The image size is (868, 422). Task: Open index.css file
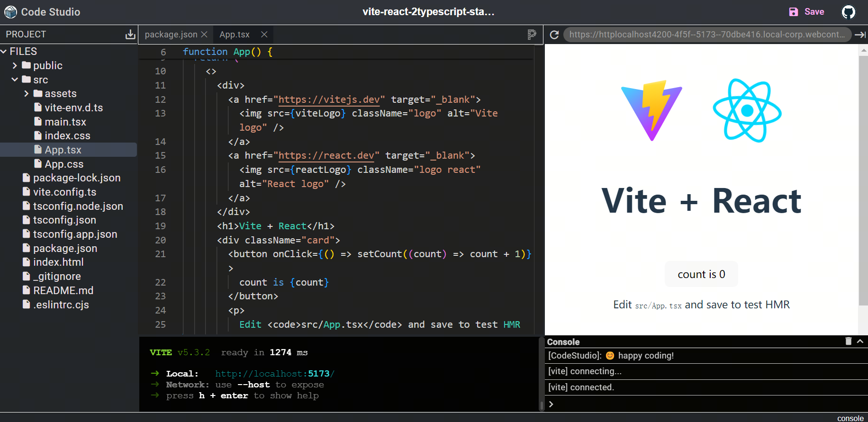67,135
